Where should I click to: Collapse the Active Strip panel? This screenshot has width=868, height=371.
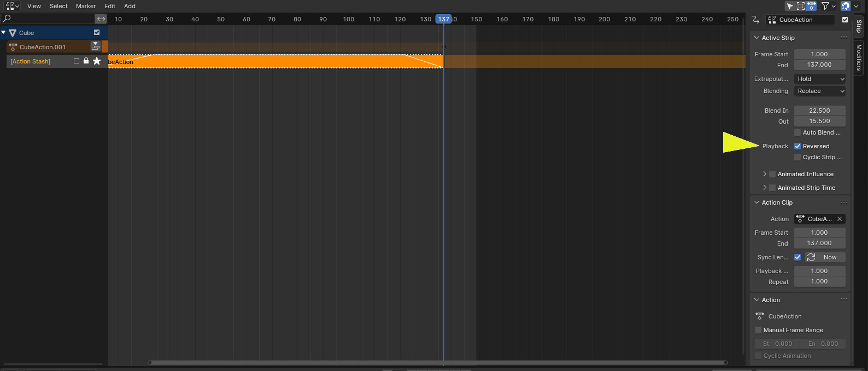pos(757,38)
